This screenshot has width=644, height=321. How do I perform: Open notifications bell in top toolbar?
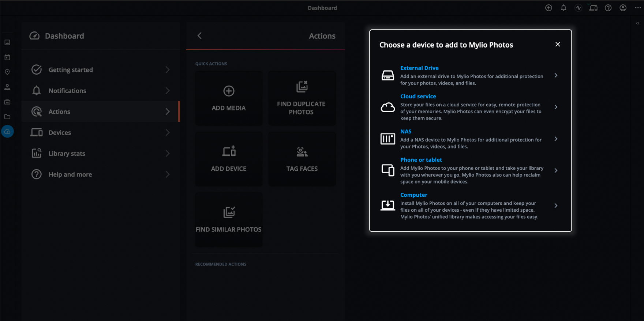click(563, 8)
